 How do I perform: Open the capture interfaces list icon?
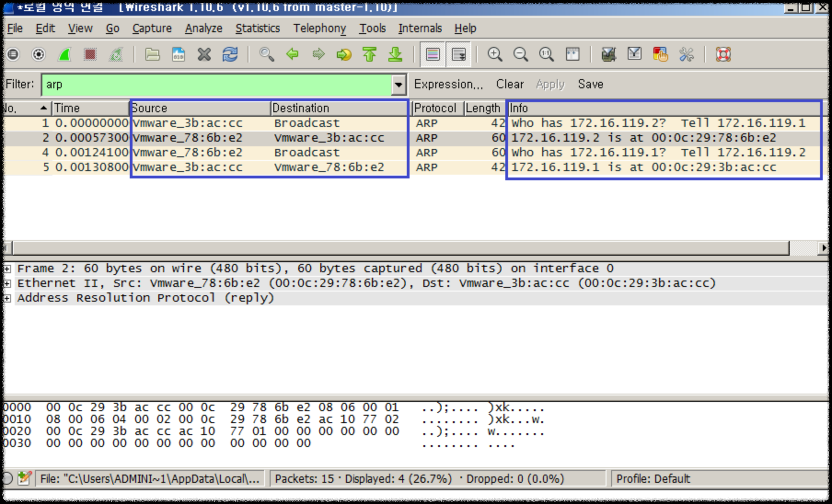[13, 55]
